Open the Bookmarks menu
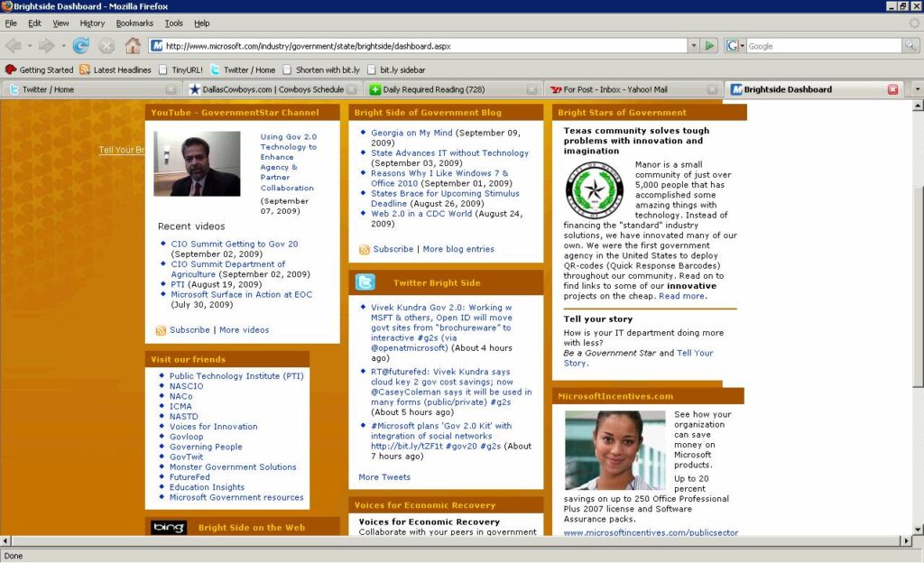Screen dimensions: 924x563 (134, 23)
